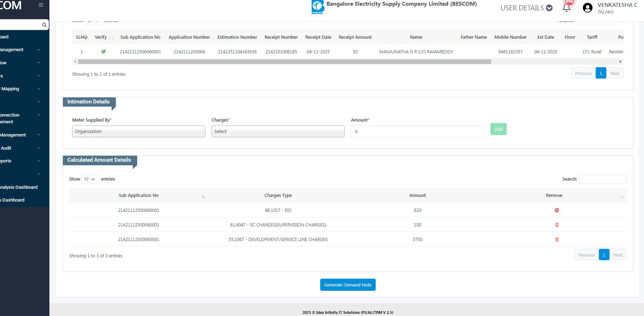Expand the Audit sidebar menu
The height and width of the screenshot is (316, 644).
pyautogui.click(x=21, y=148)
